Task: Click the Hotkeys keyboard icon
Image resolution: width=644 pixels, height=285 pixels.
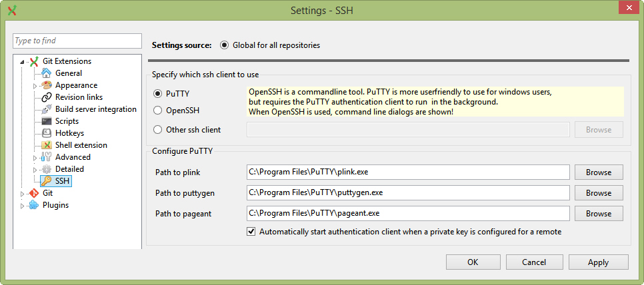Action: pyautogui.click(x=47, y=133)
